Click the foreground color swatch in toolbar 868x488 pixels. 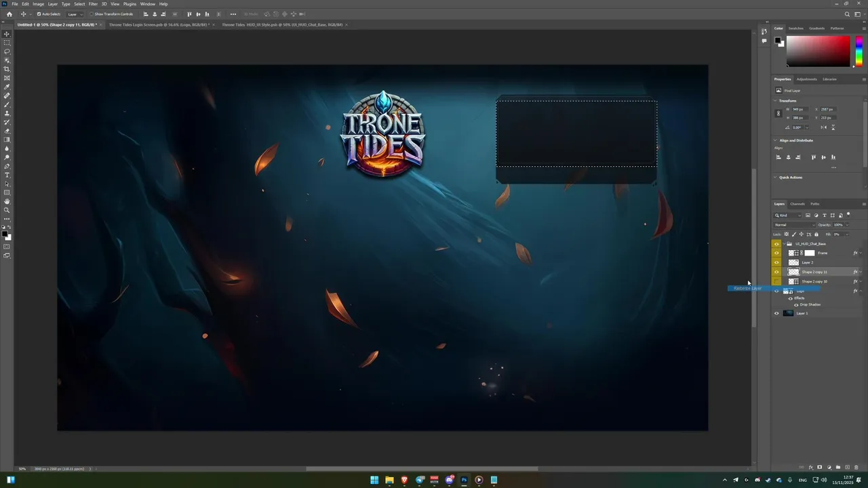[5, 235]
